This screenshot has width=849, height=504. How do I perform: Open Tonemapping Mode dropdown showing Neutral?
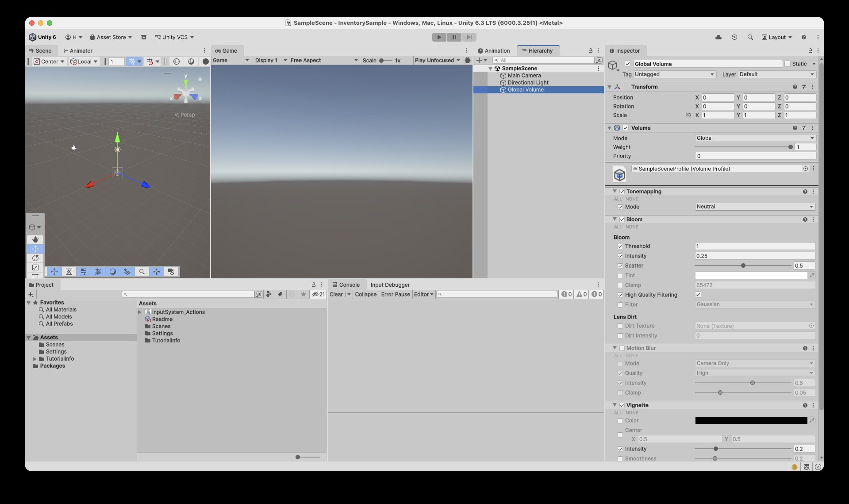click(x=755, y=207)
